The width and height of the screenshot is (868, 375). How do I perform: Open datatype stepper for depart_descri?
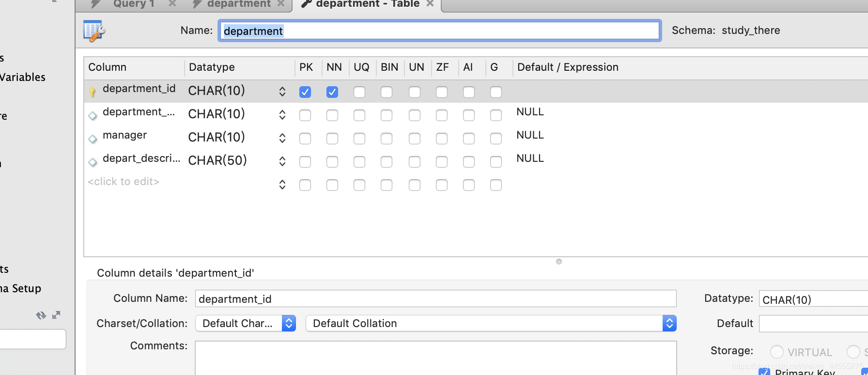(x=282, y=162)
